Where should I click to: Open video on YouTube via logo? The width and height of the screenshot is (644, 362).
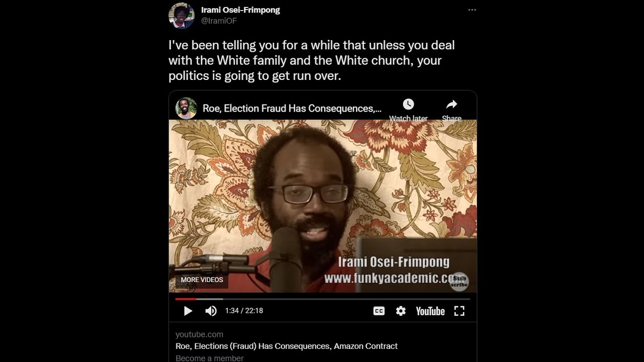(x=430, y=311)
